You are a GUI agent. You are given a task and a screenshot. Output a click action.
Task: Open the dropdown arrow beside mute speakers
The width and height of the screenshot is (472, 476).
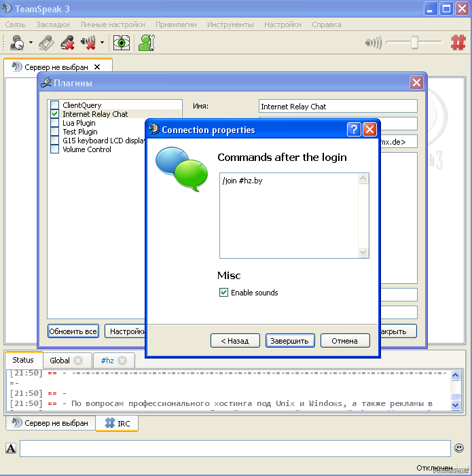point(102,43)
